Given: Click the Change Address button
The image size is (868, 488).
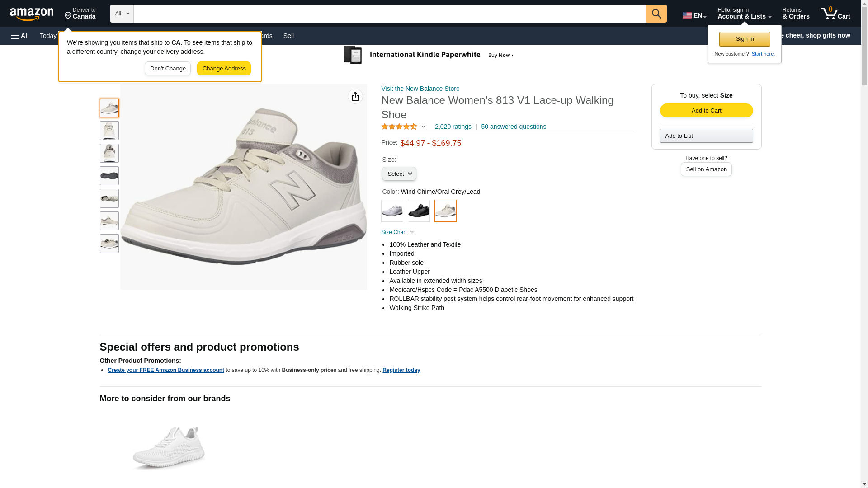Looking at the screenshot, I should [224, 69].
